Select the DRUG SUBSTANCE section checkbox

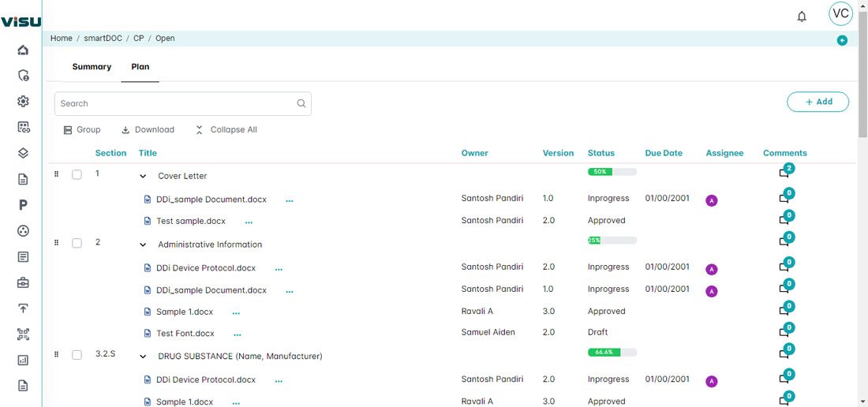(x=77, y=356)
